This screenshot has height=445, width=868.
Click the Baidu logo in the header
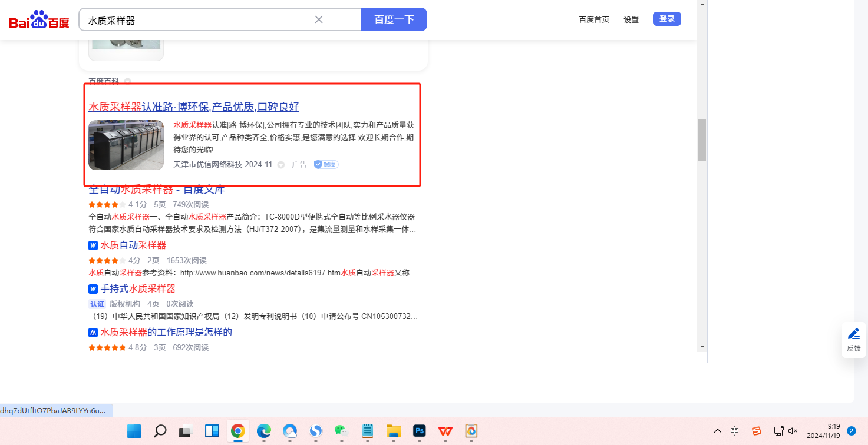[x=39, y=21]
